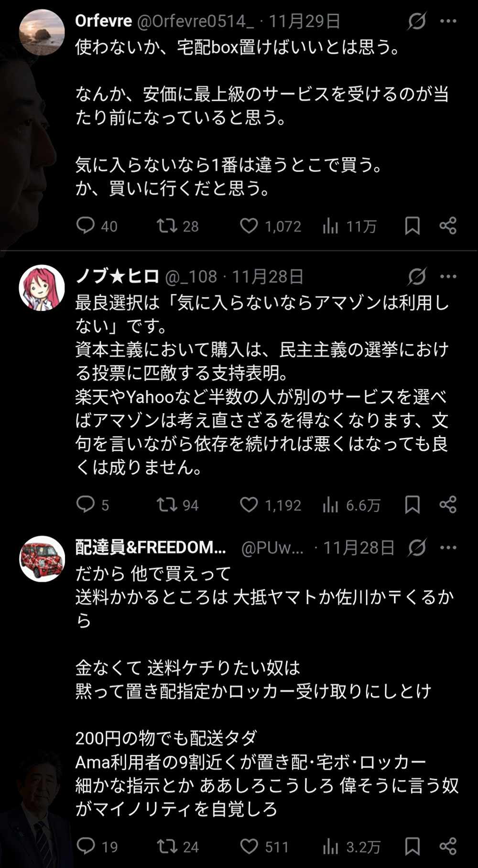The width and height of the screenshot is (478, 868).
Task: Click Grok icon on 配達員&FREEDOM post
Action: pyautogui.click(x=417, y=547)
